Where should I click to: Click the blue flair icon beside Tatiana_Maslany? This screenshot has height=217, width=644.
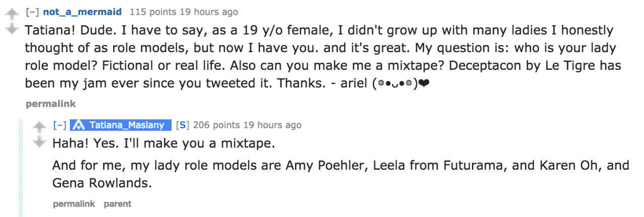[x=78, y=125]
